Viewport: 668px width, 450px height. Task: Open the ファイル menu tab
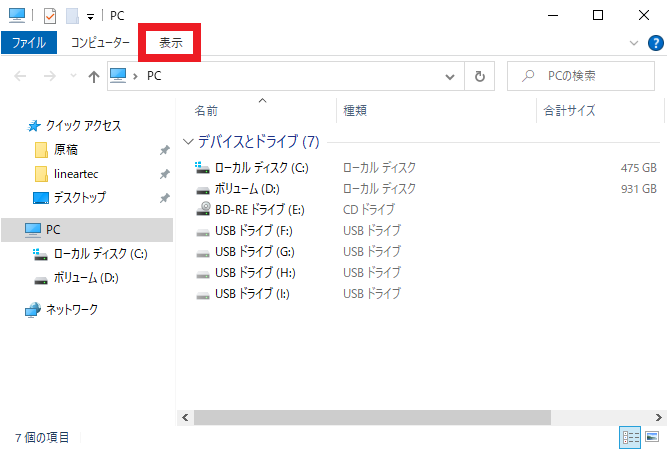point(28,43)
